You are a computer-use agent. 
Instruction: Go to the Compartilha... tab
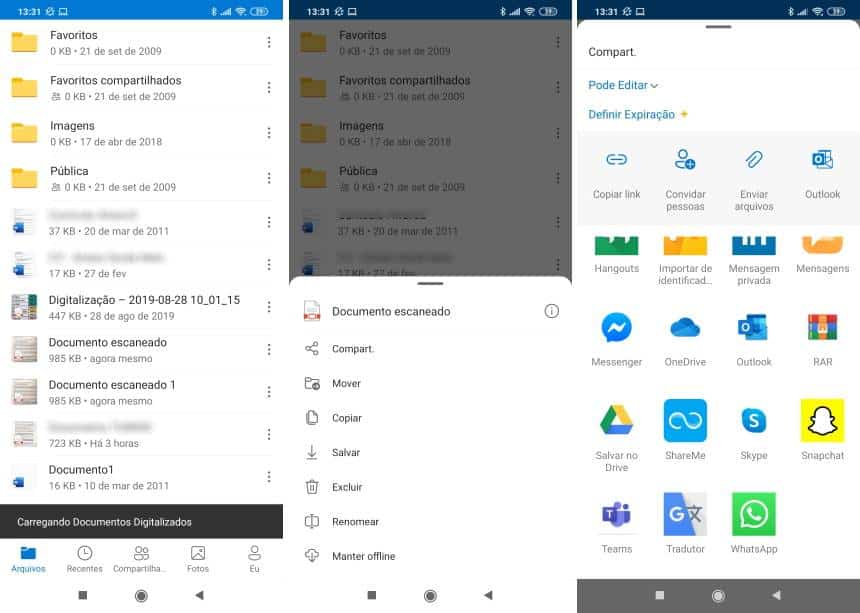[x=141, y=559]
